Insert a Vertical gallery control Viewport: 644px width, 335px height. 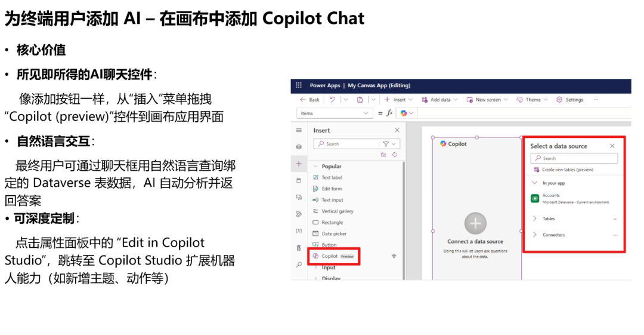click(333, 211)
